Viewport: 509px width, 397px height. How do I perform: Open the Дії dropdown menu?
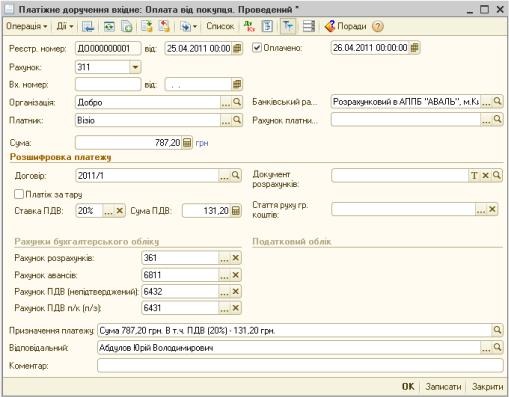click(x=65, y=26)
